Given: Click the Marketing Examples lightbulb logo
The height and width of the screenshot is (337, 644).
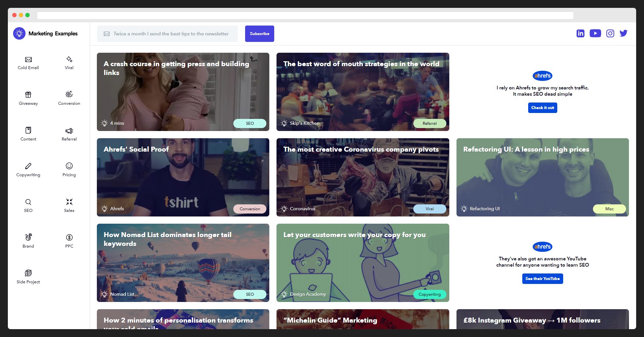Looking at the screenshot, I should (x=19, y=33).
